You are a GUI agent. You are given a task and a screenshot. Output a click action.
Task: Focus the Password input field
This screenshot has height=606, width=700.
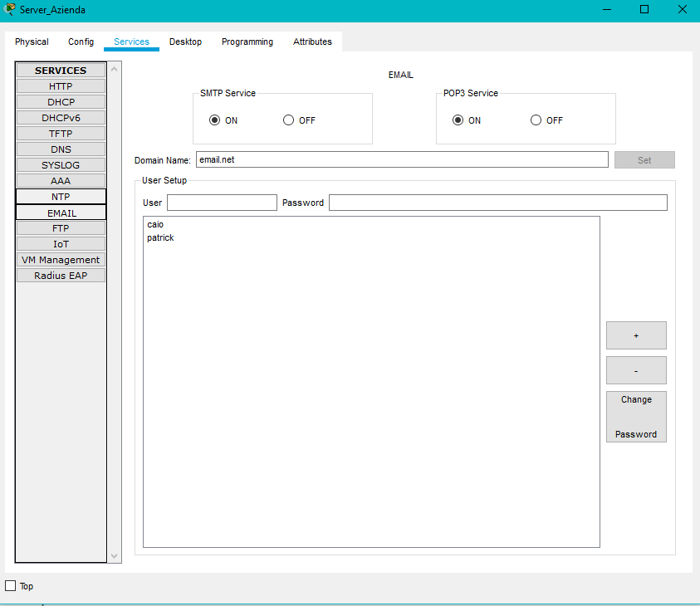[x=497, y=203]
